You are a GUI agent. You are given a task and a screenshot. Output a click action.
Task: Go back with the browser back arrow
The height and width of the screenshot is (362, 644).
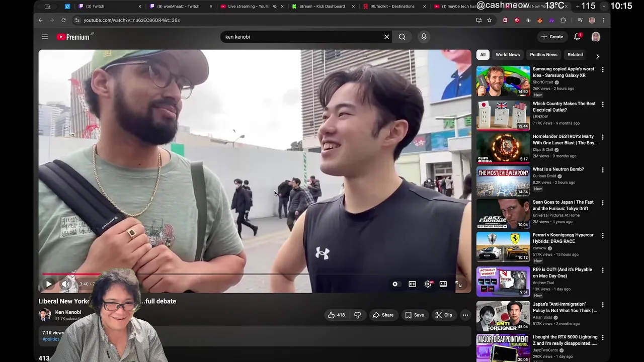tap(41, 20)
